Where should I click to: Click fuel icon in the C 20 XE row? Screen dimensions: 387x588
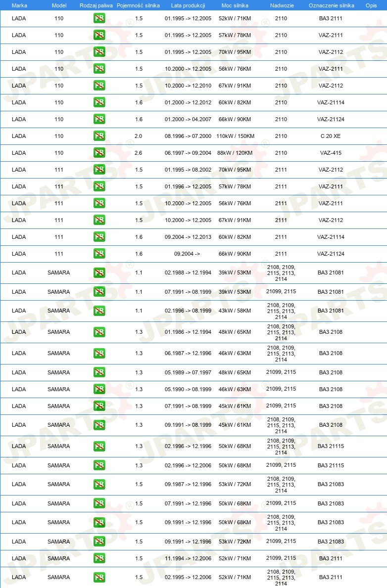click(99, 136)
